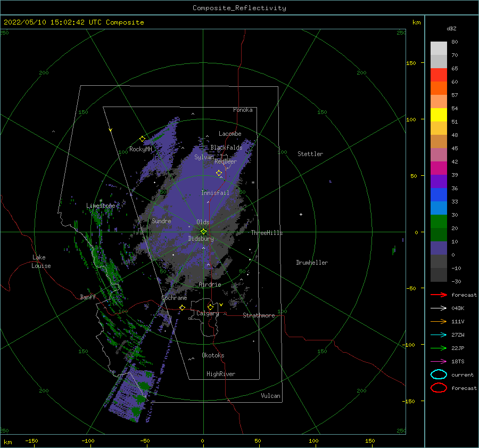The width and height of the screenshot is (479, 448).
Task: Click the yellow 51 dBZ color swatch
Action: coord(439,115)
